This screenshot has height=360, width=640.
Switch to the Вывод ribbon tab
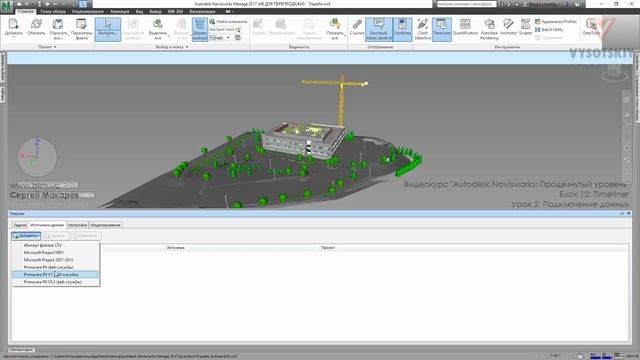tap(155, 12)
